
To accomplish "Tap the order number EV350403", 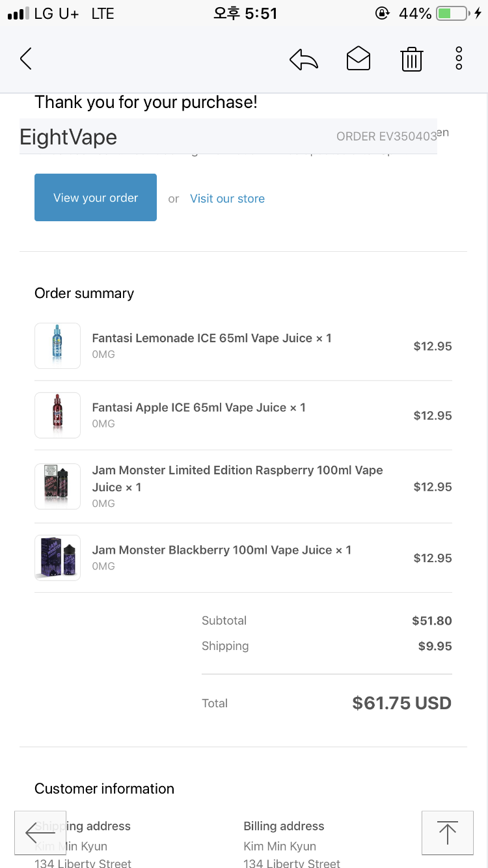I will [x=386, y=137].
